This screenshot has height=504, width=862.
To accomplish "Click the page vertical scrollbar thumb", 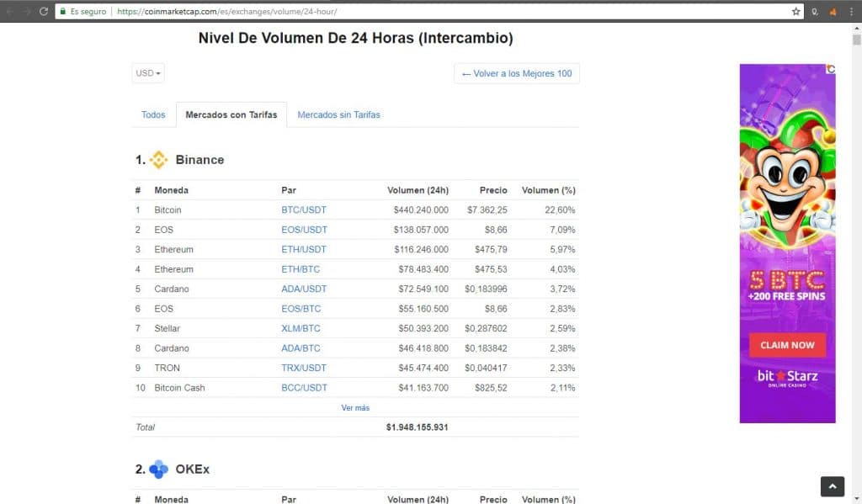I will [x=856, y=40].
